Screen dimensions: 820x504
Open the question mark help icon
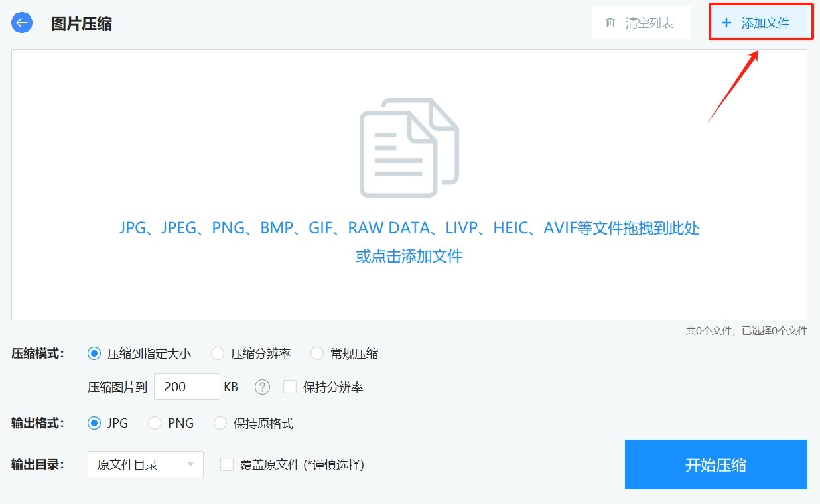(263, 387)
